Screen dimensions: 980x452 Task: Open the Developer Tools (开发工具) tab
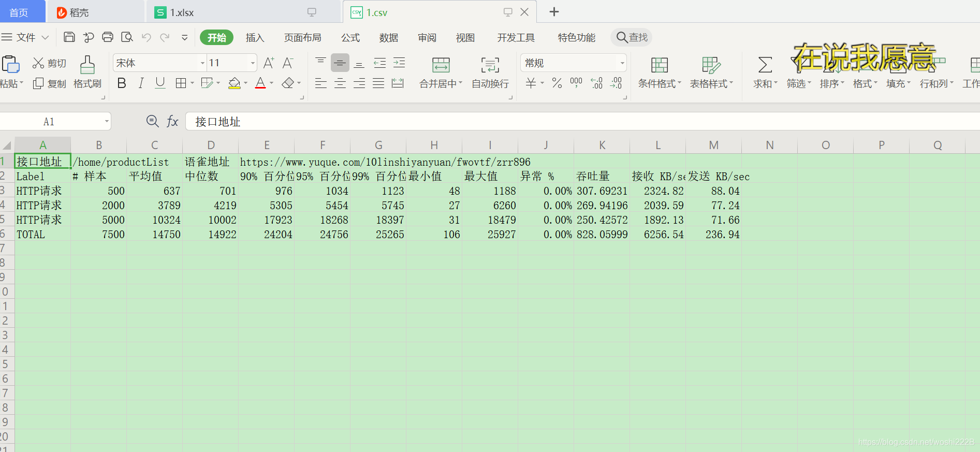516,37
